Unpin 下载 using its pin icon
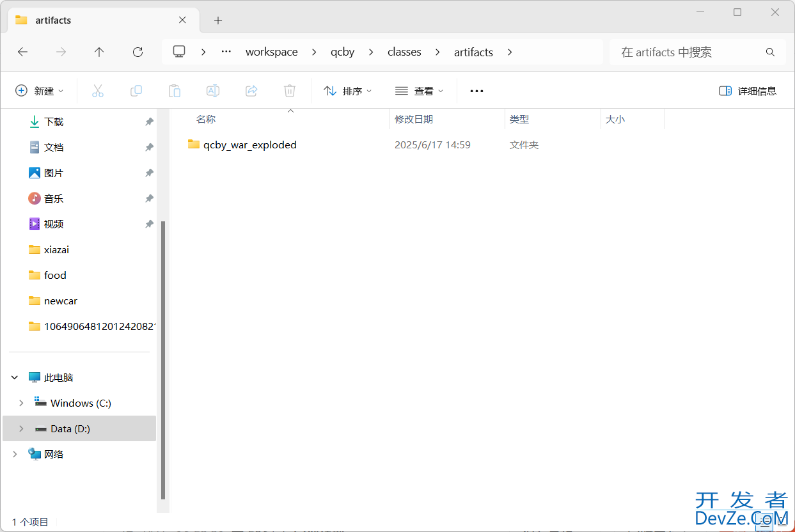This screenshot has width=795, height=532. tap(149, 121)
